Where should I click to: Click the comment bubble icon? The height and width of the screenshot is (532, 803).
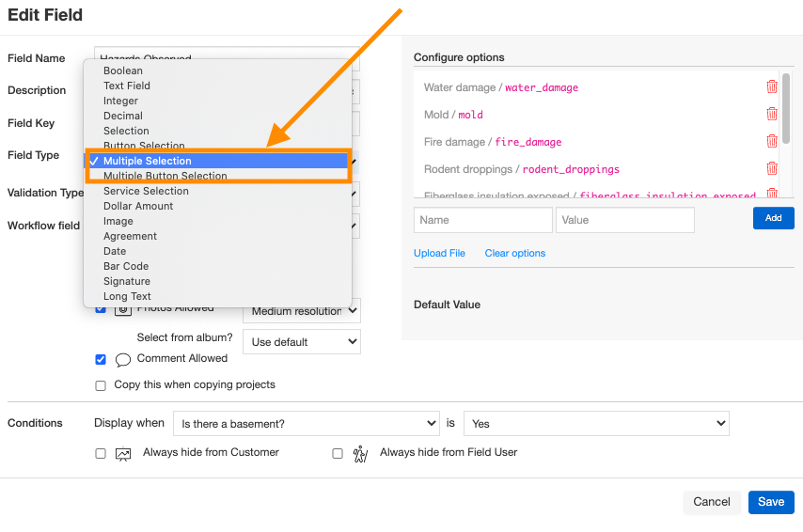(x=122, y=360)
